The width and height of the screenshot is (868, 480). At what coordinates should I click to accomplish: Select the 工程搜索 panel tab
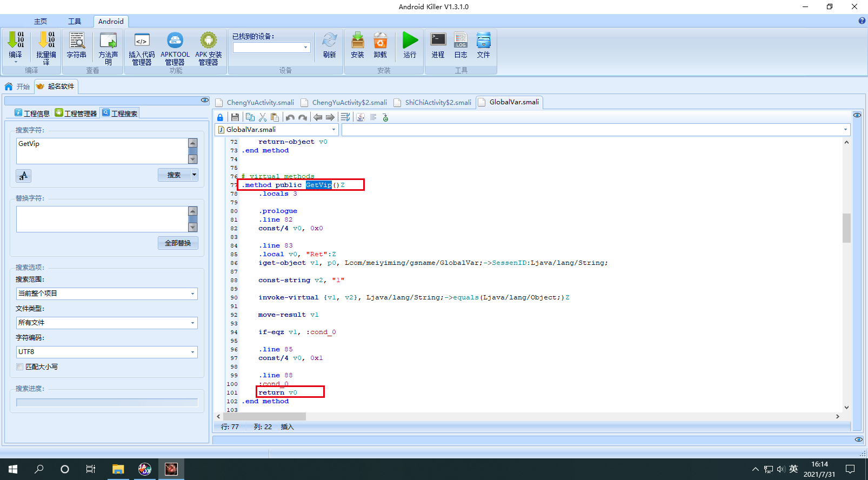(x=120, y=114)
